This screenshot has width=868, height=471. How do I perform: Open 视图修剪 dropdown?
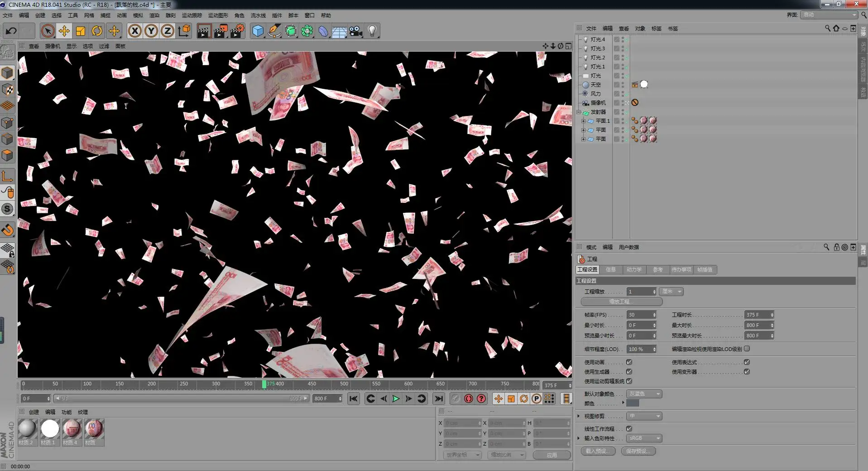[644, 416]
